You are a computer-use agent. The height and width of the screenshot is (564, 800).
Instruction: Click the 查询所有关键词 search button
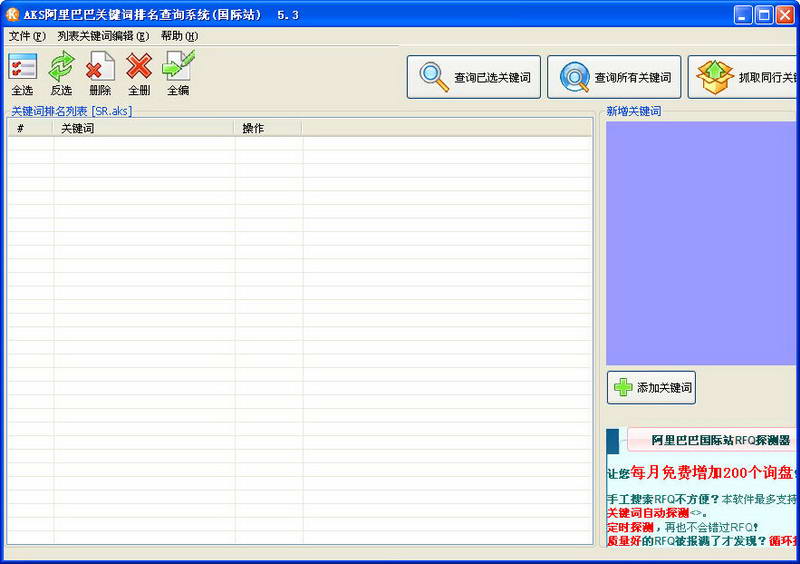pyautogui.click(x=614, y=77)
